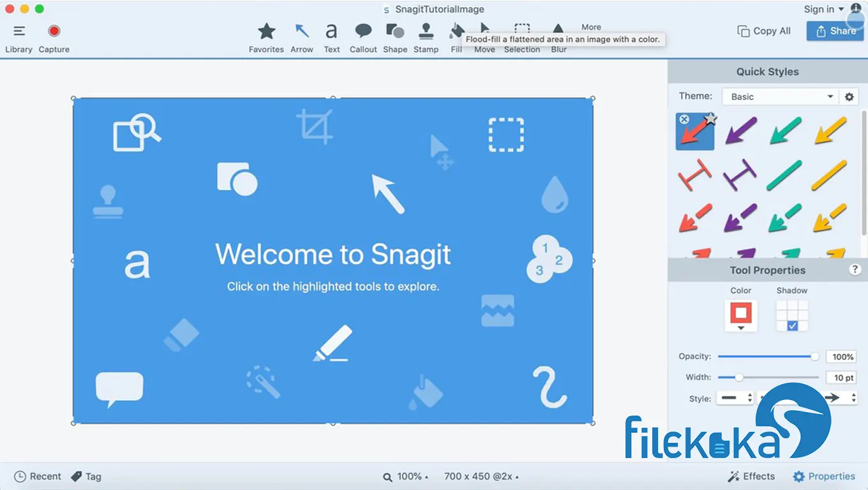Image resolution: width=868 pixels, height=490 pixels.
Task: Click the Opacity slider handle
Action: coord(814,357)
